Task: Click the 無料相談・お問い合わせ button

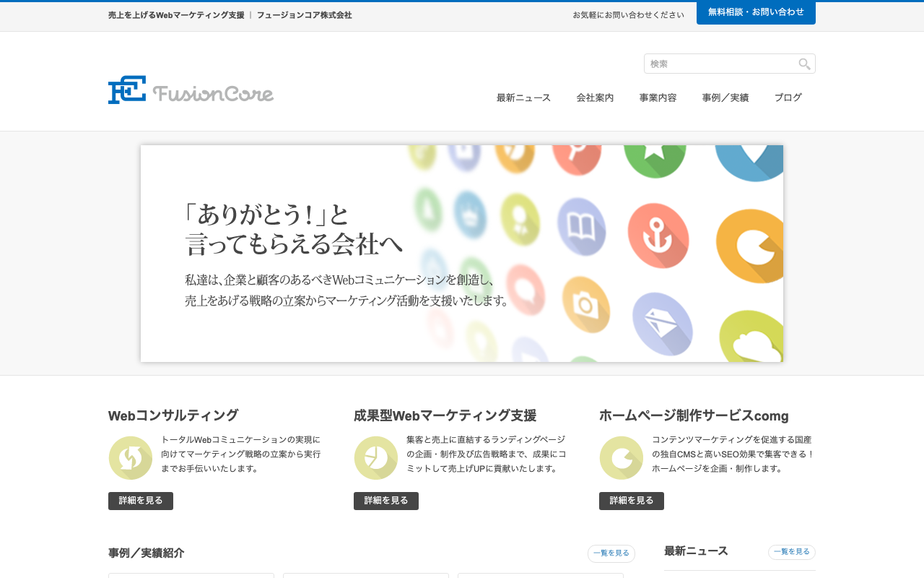Action: [x=756, y=12]
